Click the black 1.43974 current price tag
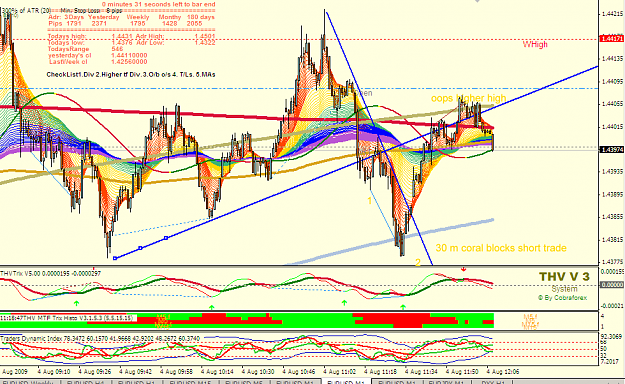This screenshot has height=384, width=625. 612,149
